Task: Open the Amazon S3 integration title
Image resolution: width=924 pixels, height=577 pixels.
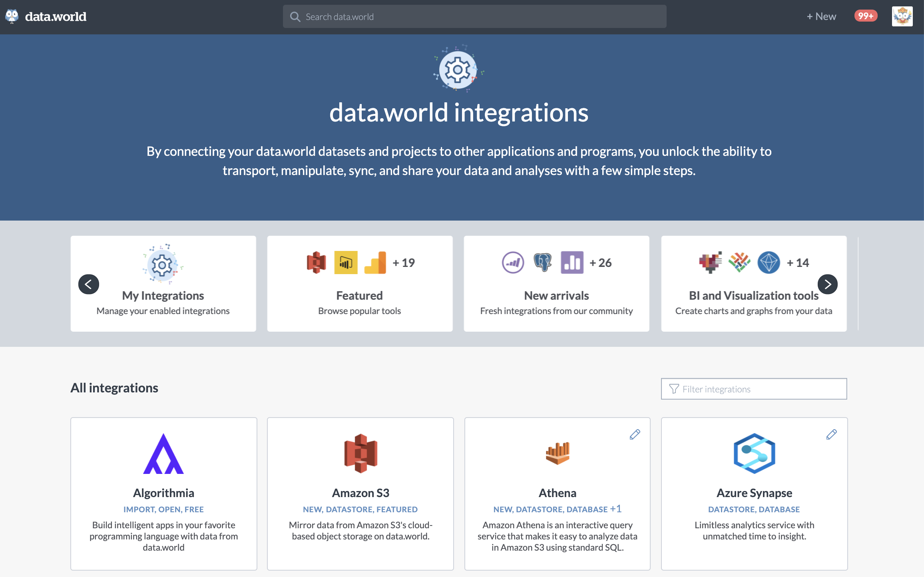Action: coord(360,493)
